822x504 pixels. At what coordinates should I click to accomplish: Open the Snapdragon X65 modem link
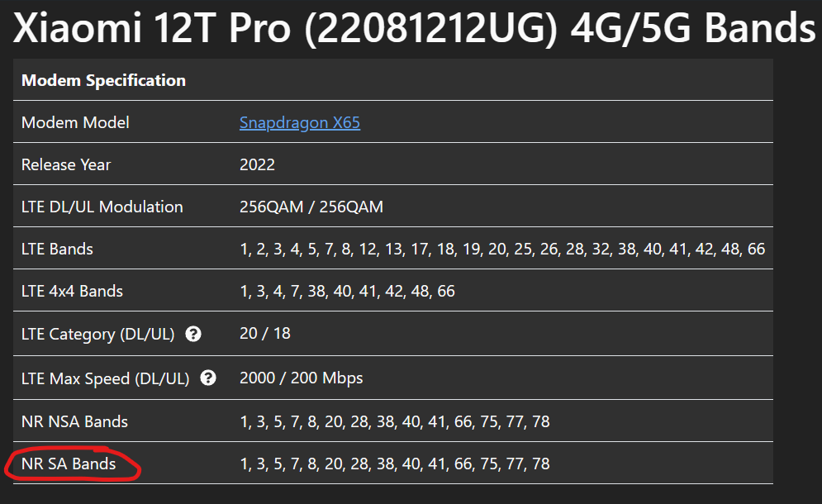coord(299,123)
